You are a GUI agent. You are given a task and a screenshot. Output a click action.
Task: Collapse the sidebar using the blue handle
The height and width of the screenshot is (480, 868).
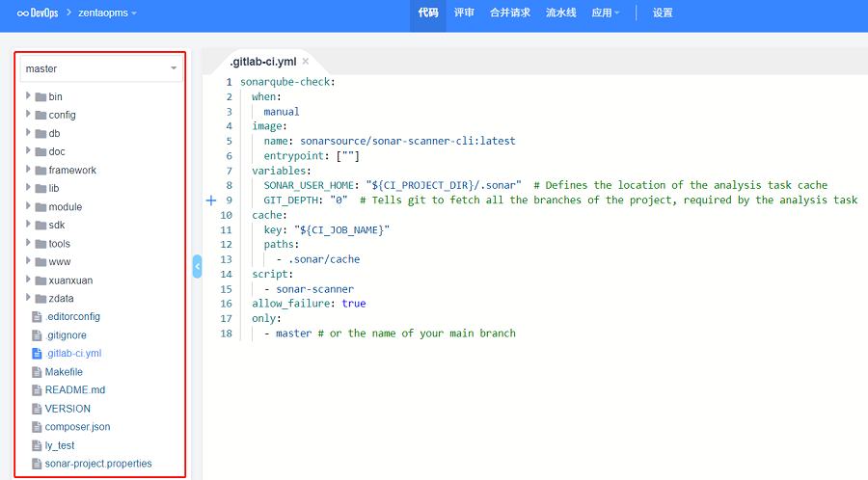197,266
